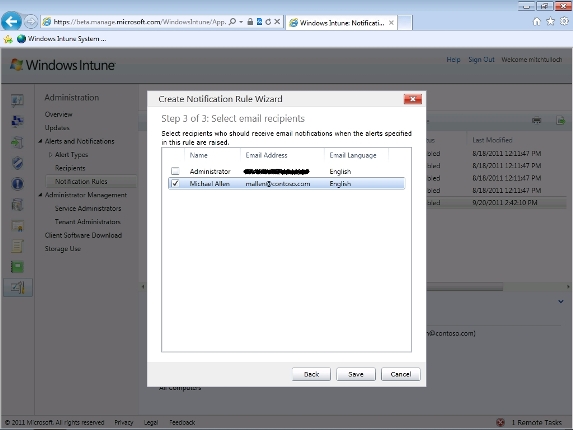Close the Create Notification Rule Wizard dialog

(413, 99)
